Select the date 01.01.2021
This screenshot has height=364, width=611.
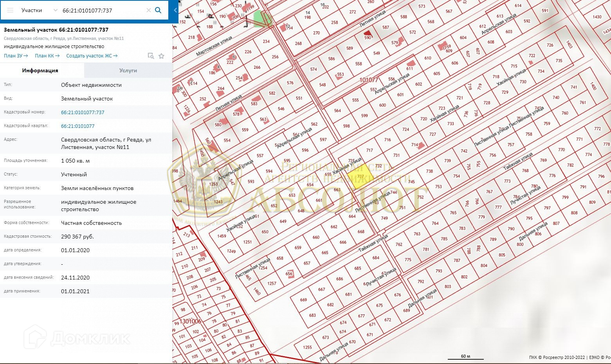(76, 291)
